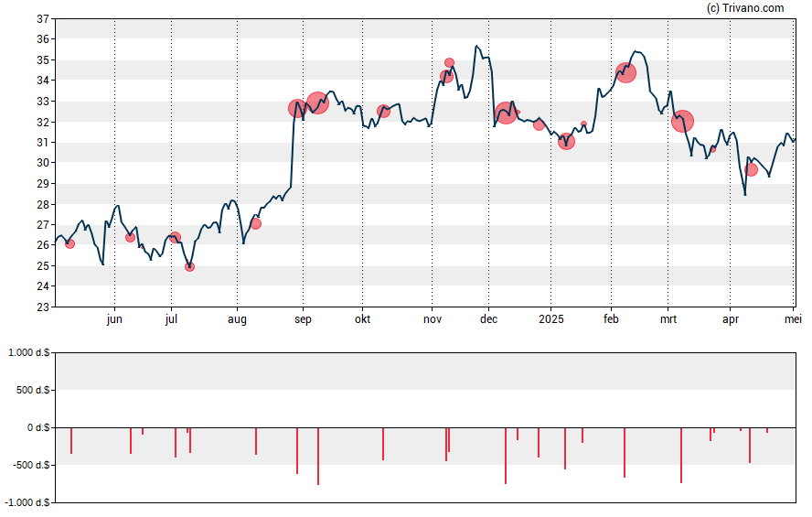This screenshot has height=517, width=812.
Task: Click the '500 d.$' volume axis label
Action: [x=33, y=390]
